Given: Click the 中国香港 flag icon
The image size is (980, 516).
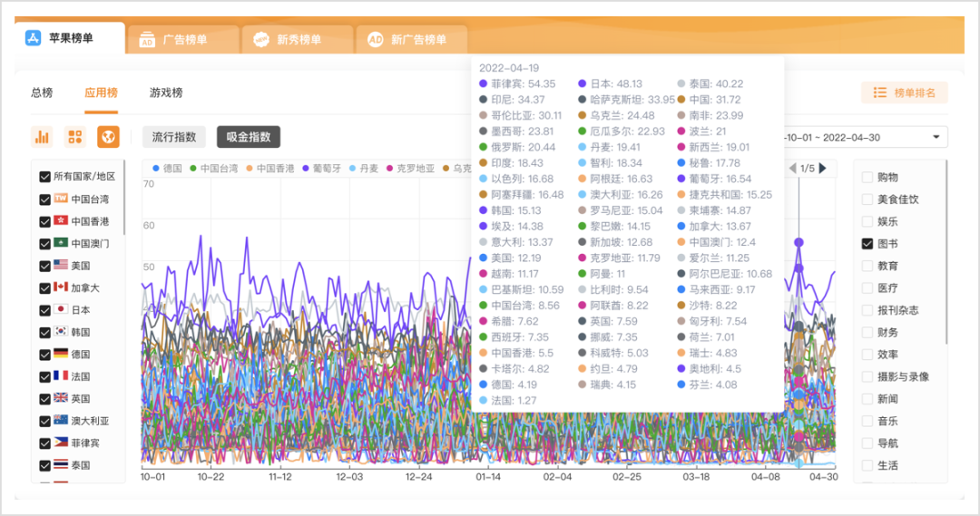Looking at the screenshot, I should 61,220.
